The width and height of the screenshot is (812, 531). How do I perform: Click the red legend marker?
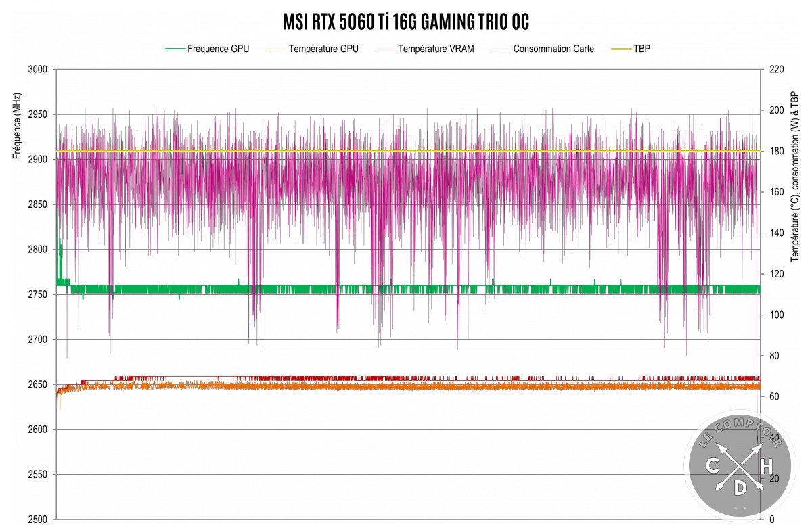[386, 49]
